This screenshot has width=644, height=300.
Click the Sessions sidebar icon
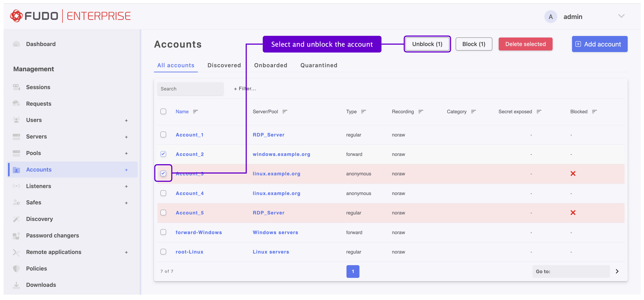click(x=16, y=87)
